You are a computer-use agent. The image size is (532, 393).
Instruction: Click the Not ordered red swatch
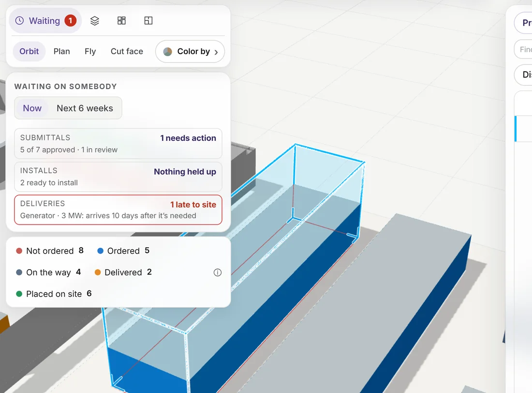19,251
